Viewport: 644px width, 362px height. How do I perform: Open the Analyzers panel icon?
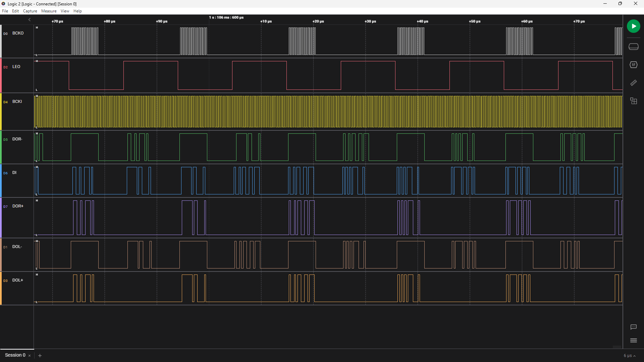pos(633,65)
